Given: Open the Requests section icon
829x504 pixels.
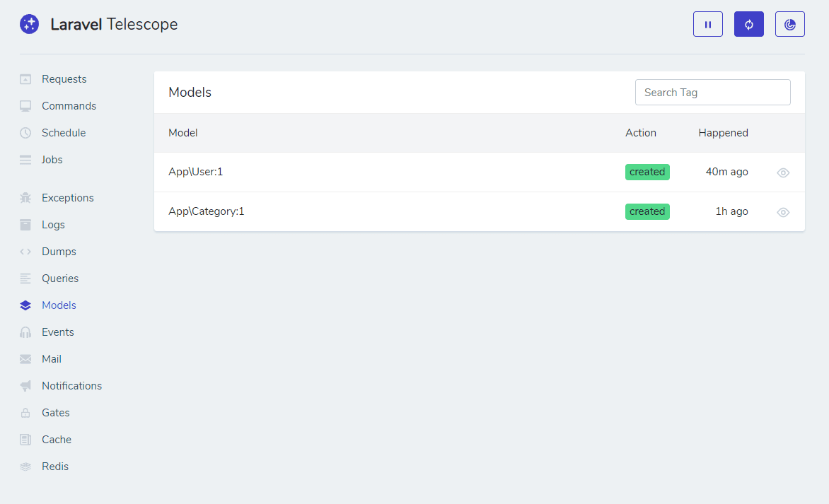Looking at the screenshot, I should [25, 78].
